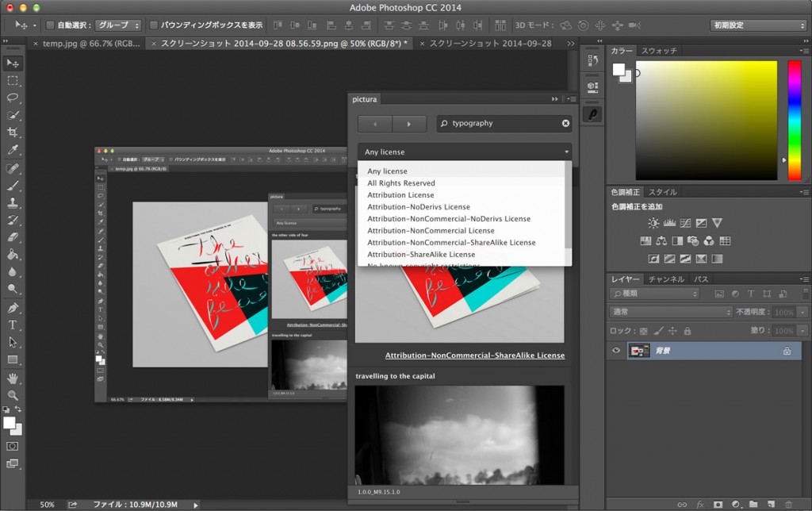This screenshot has height=511, width=812.
Task: Switch to the チャンネル tab
Action: click(666, 279)
